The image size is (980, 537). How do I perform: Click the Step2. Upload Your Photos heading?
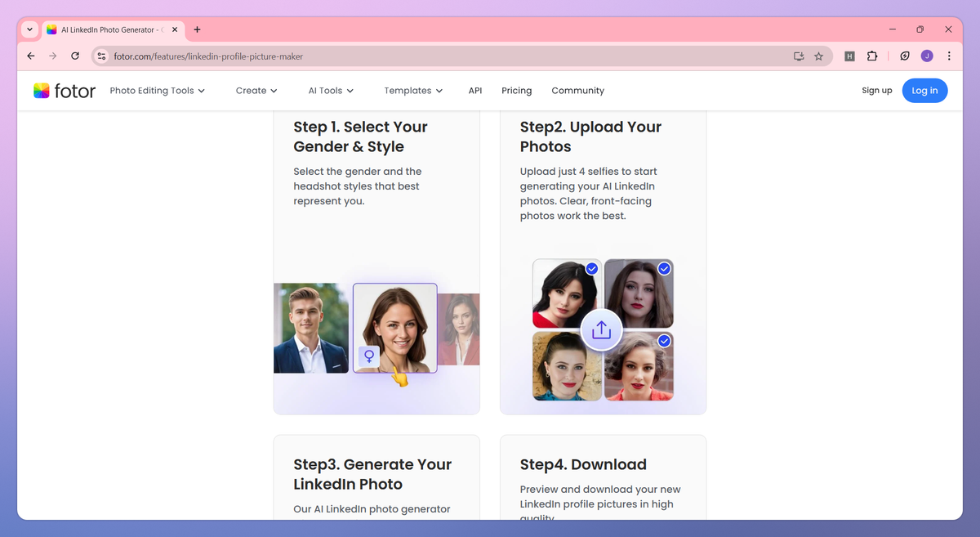tap(591, 136)
